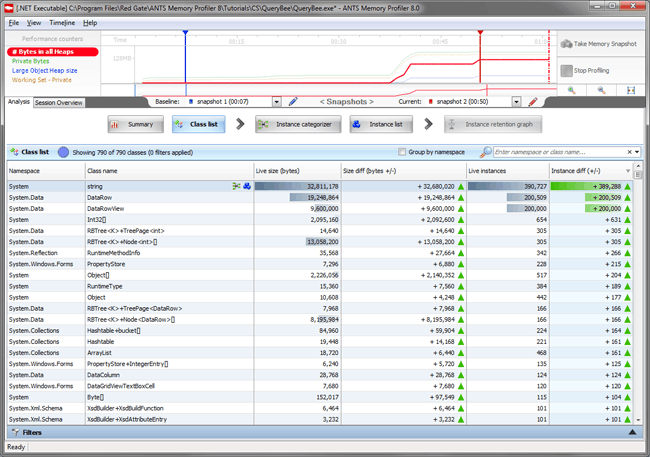Viewport: 650px width, 457px height.
Task: Expand the Filters panel
Action: coord(631,432)
